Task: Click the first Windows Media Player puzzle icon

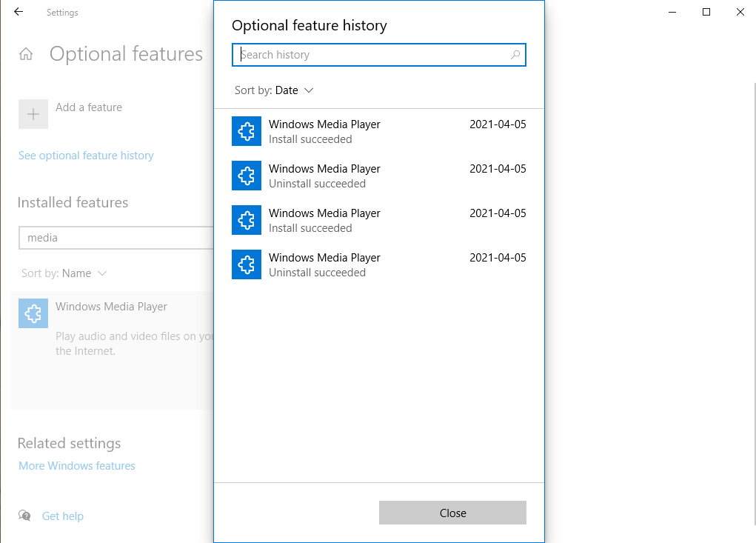Action: click(247, 131)
